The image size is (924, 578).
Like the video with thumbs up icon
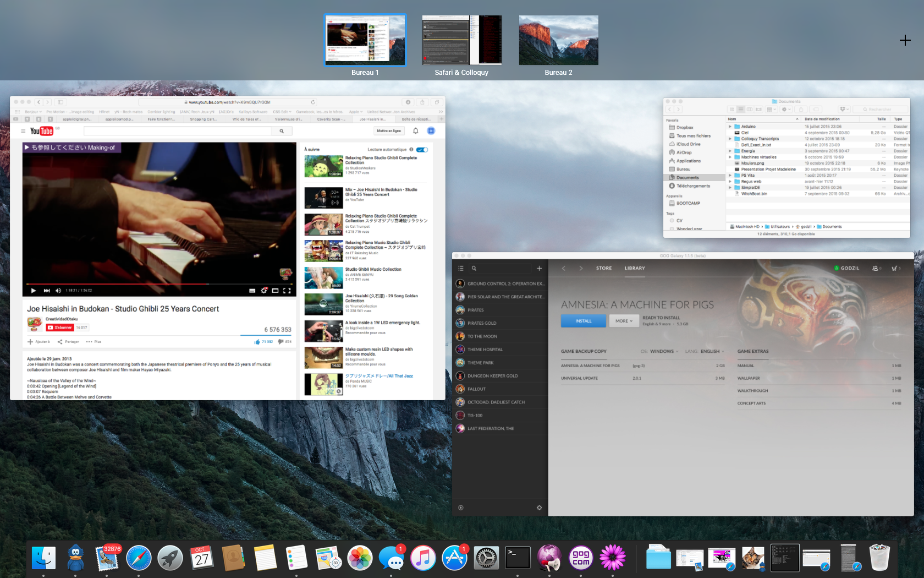[x=257, y=342]
